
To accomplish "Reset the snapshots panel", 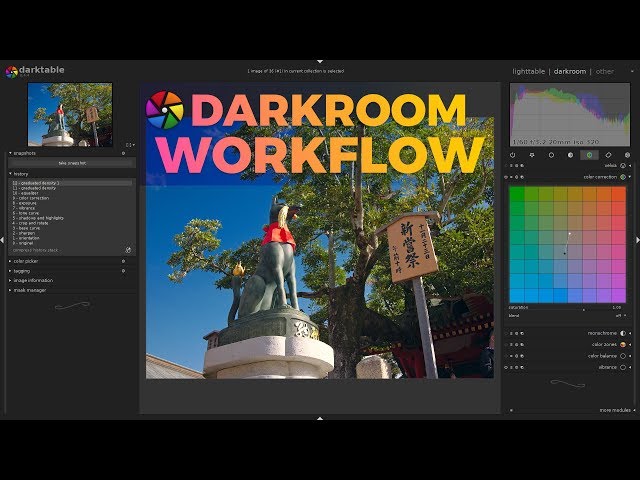I will tap(123, 153).
